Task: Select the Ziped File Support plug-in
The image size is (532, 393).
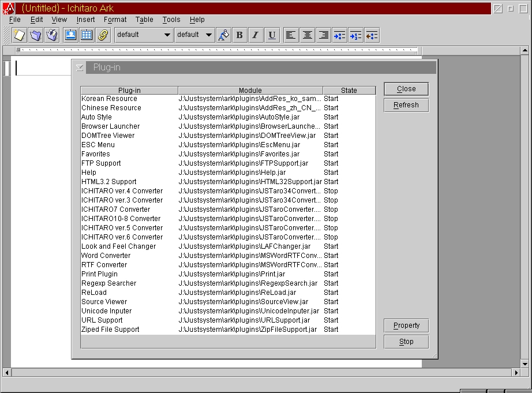Action: coord(228,330)
